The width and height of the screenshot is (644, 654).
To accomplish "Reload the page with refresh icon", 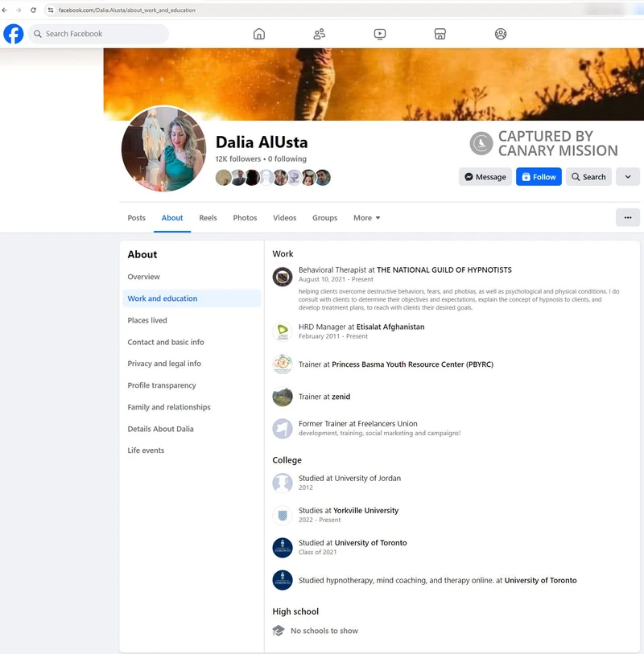I will (33, 10).
